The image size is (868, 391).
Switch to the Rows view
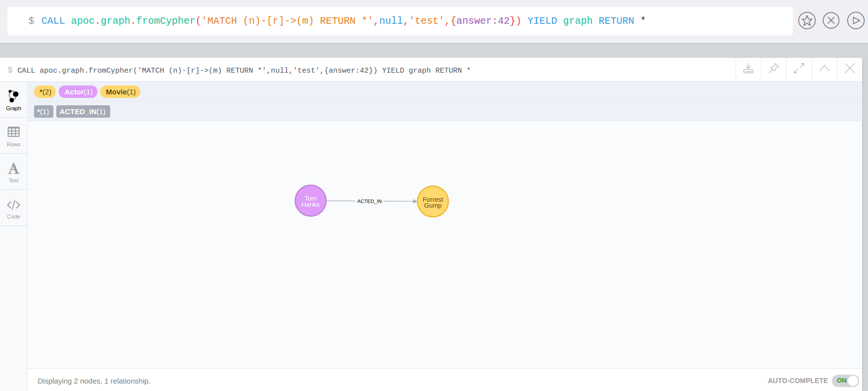click(x=13, y=136)
